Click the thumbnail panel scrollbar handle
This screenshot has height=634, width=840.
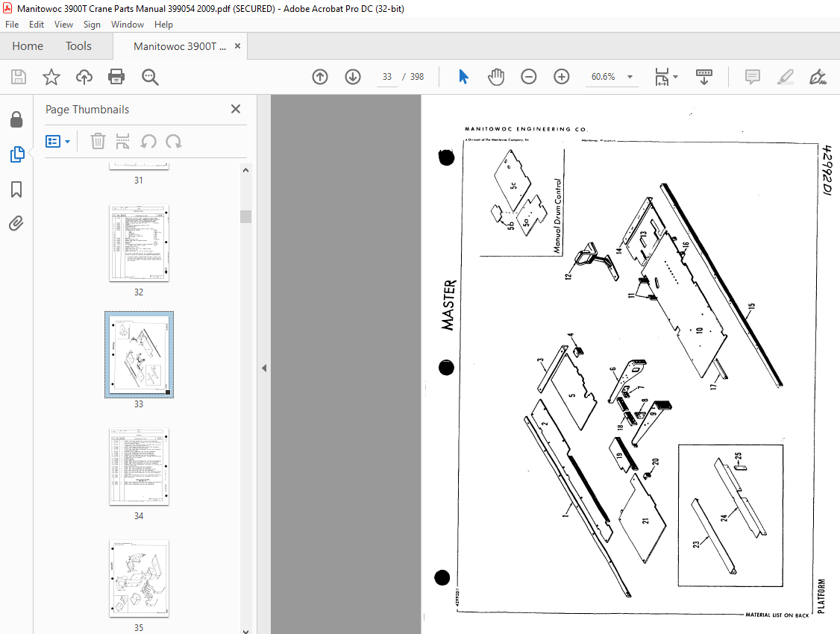pyautogui.click(x=246, y=216)
